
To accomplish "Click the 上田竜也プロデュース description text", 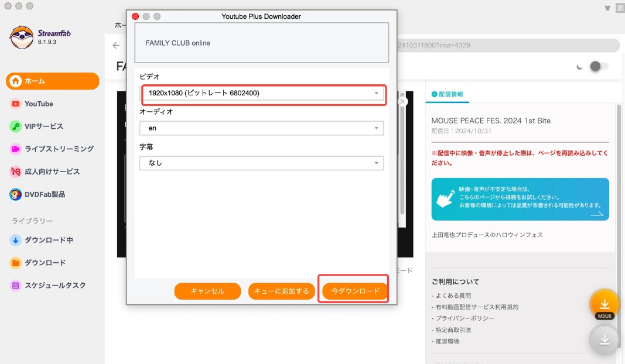I will pos(487,235).
